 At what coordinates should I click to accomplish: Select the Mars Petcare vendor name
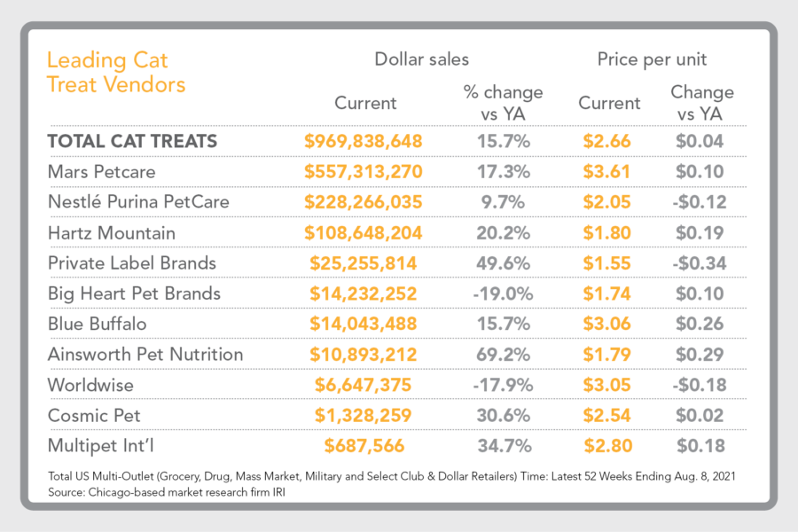click(x=99, y=171)
